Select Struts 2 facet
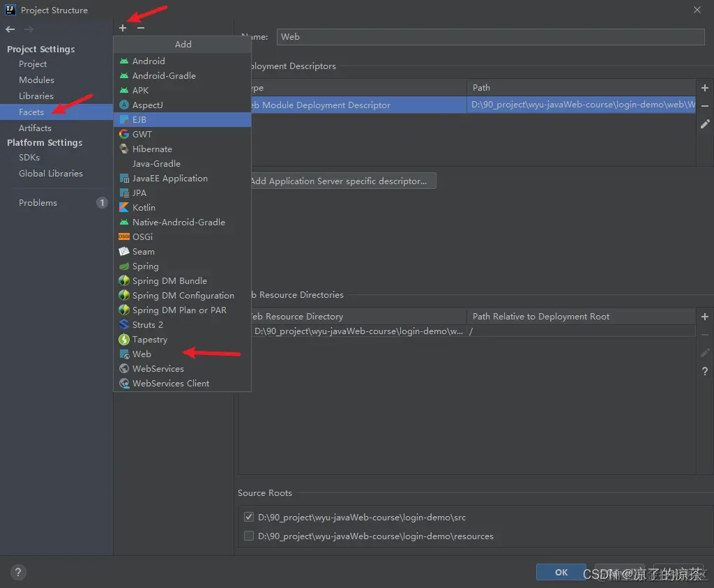Viewport: 714px width, 588px height. (182, 325)
